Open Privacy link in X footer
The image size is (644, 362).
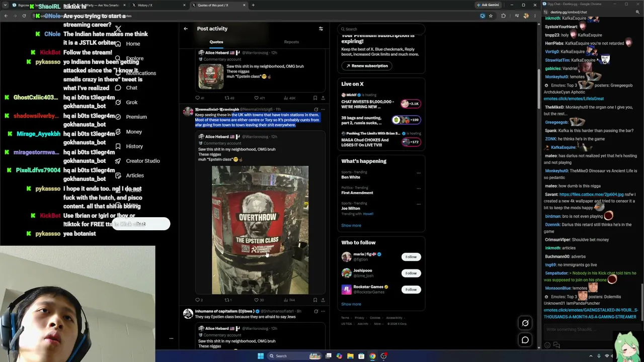coord(359,318)
